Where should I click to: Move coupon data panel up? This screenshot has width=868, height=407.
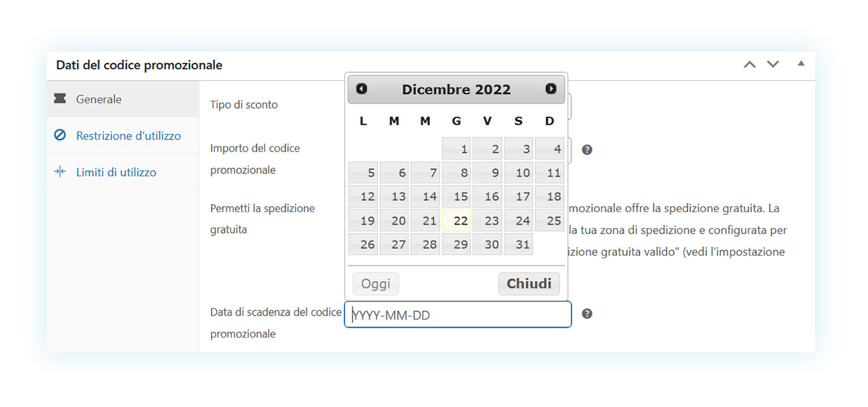(750, 65)
